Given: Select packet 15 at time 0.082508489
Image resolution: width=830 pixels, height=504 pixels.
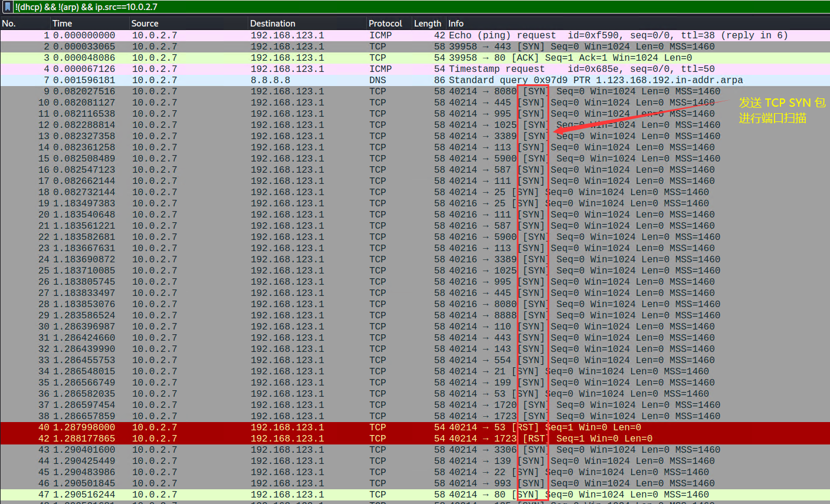Looking at the screenshot, I should 415,159.
